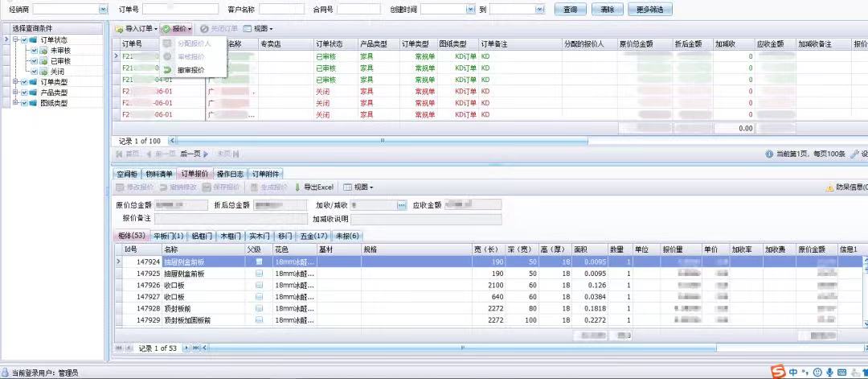Open the 五金(17) tab
Image resolution: width=868 pixels, height=379 pixels.
(314, 236)
